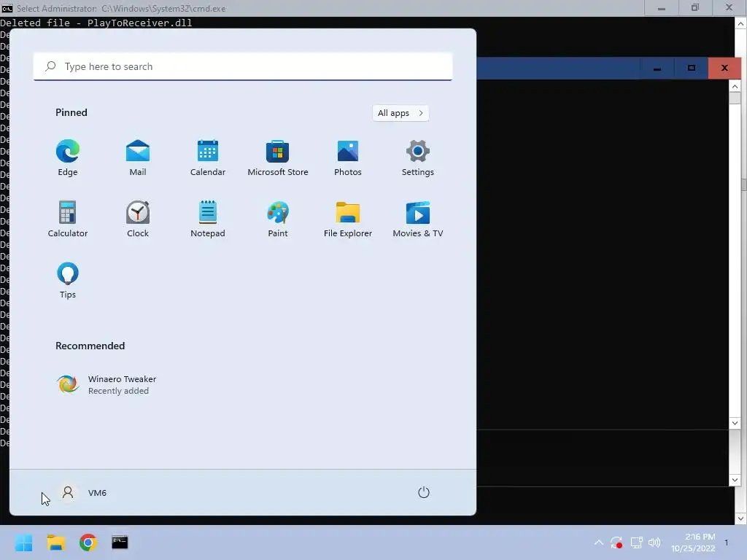Open the Clock app

click(x=138, y=219)
